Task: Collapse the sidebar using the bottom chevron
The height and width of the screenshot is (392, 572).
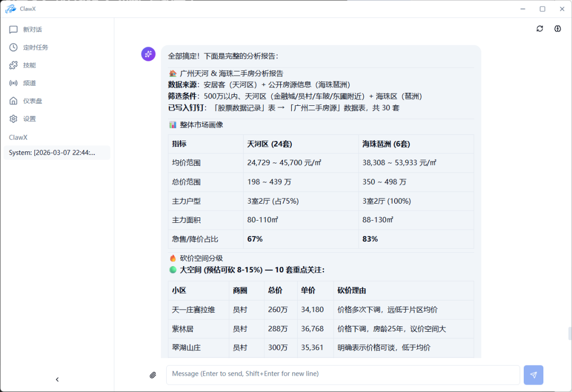Action: tap(57, 379)
